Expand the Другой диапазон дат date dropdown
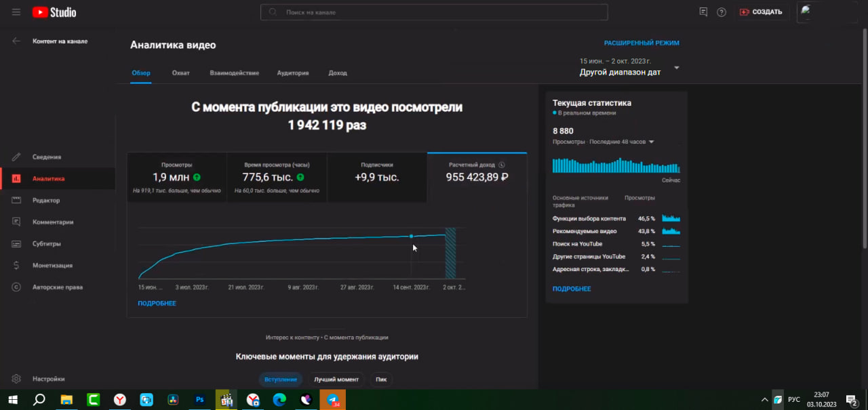 676,68
